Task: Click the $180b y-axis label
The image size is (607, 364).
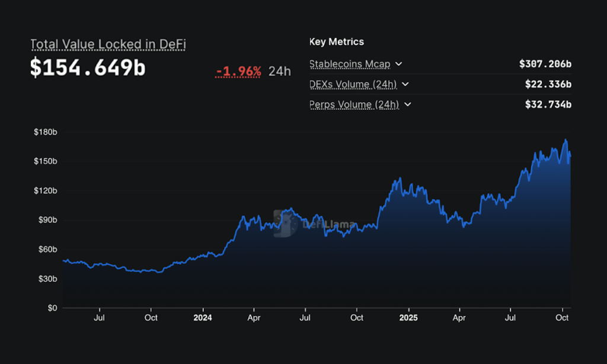Action: click(x=45, y=132)
